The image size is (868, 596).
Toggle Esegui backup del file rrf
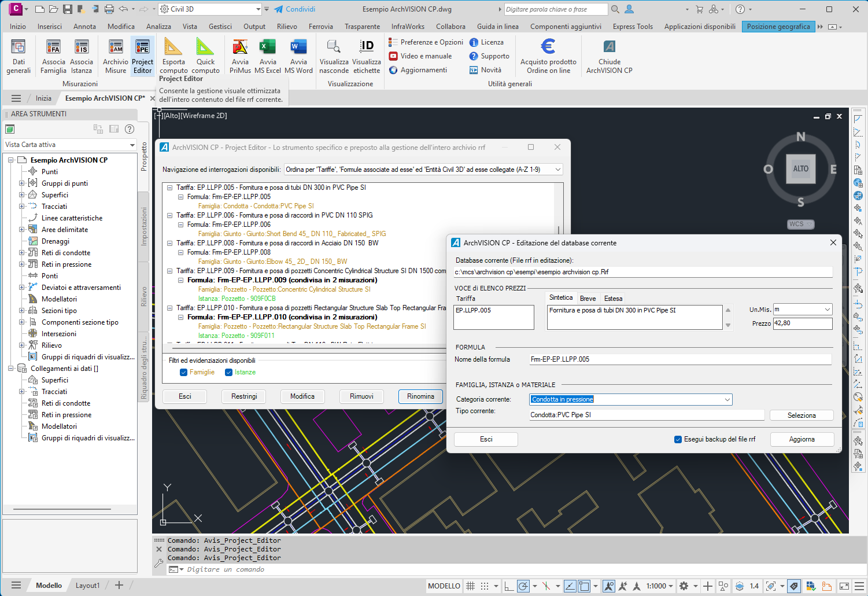pyautogui.click(x=678, y=439)
